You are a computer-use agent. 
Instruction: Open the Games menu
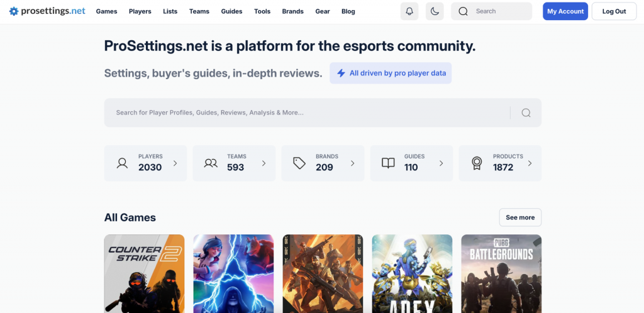click(106, 11)
